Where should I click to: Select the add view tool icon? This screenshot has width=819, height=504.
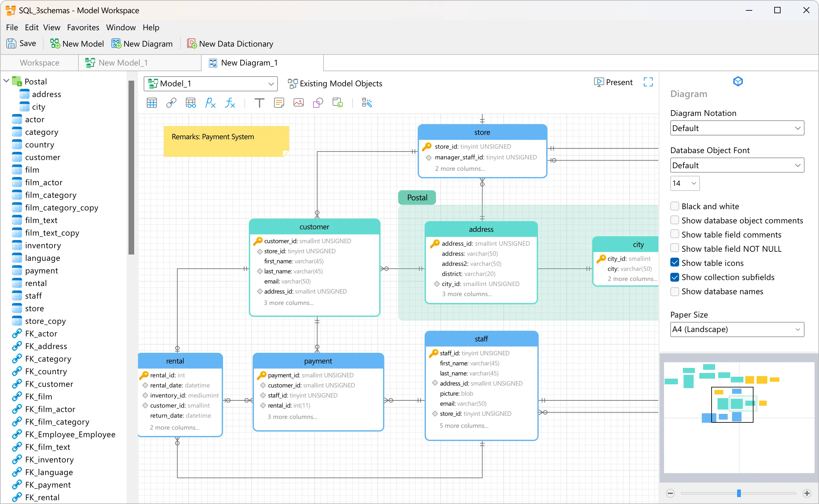(x=191, y=103)
